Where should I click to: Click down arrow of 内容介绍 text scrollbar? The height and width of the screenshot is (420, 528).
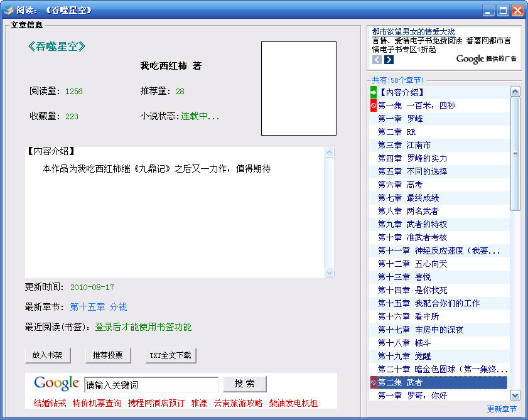[x=330, y=272]
